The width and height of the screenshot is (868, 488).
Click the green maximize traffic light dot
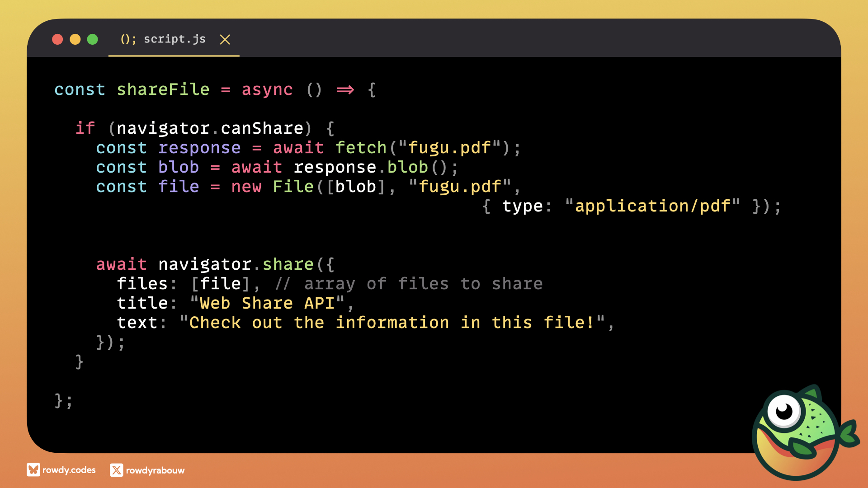coord(93,40)
